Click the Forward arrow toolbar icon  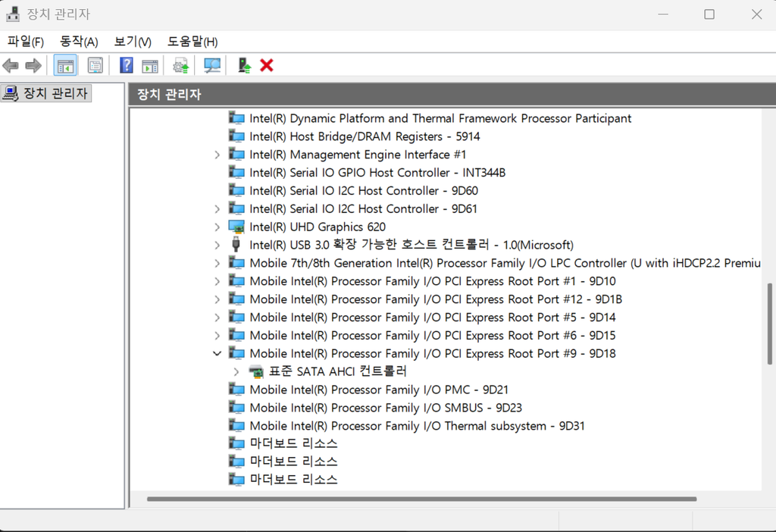pos(33,65)
